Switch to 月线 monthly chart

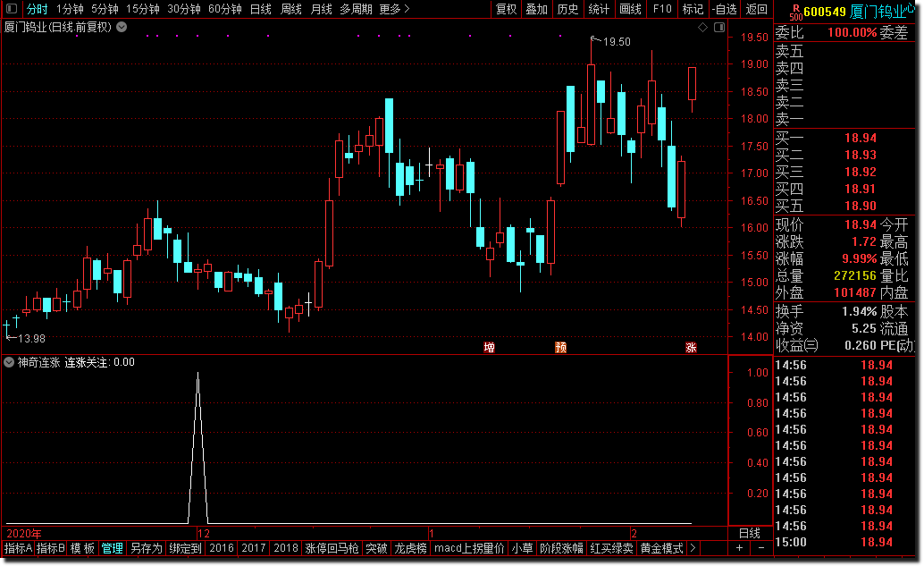[321, 9]
